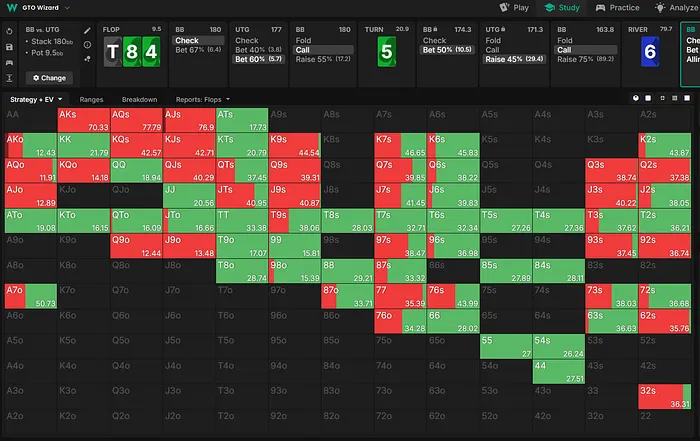Select the AKs hand cell in matrix
700x441 pixels.
83,119
